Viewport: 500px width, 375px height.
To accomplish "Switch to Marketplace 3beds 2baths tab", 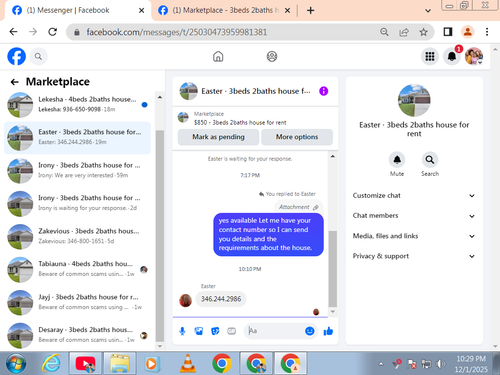I will coord(223,10).
